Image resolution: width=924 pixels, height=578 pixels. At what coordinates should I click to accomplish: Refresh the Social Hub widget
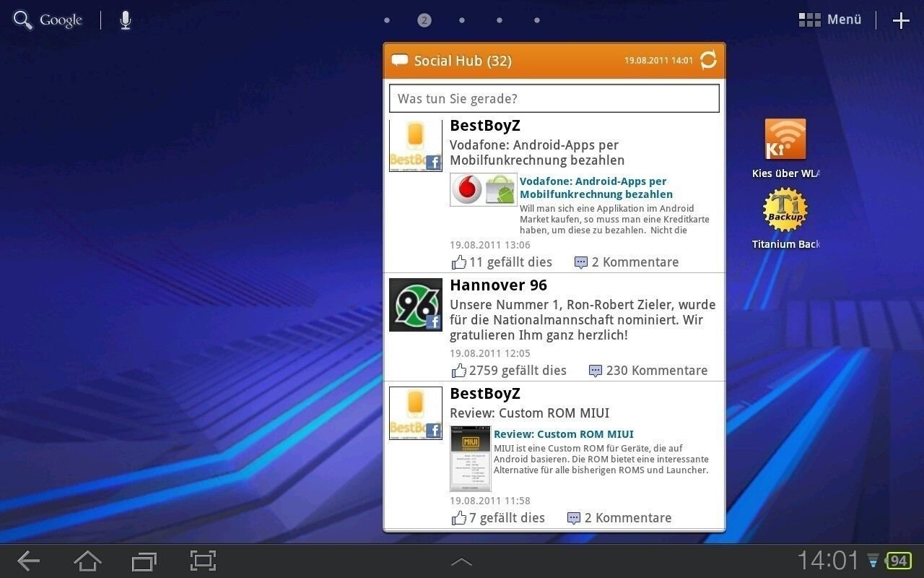pyautogui.click(x=708, y=61)
